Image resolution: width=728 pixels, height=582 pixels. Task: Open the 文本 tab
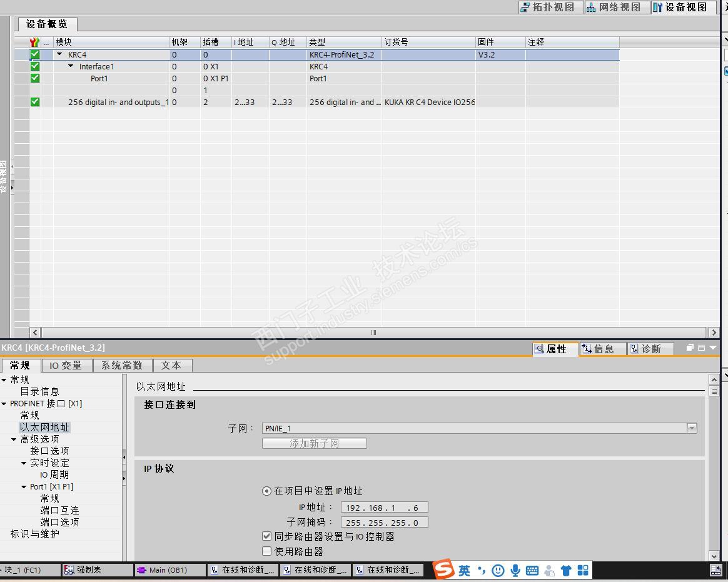click(172, 366)
